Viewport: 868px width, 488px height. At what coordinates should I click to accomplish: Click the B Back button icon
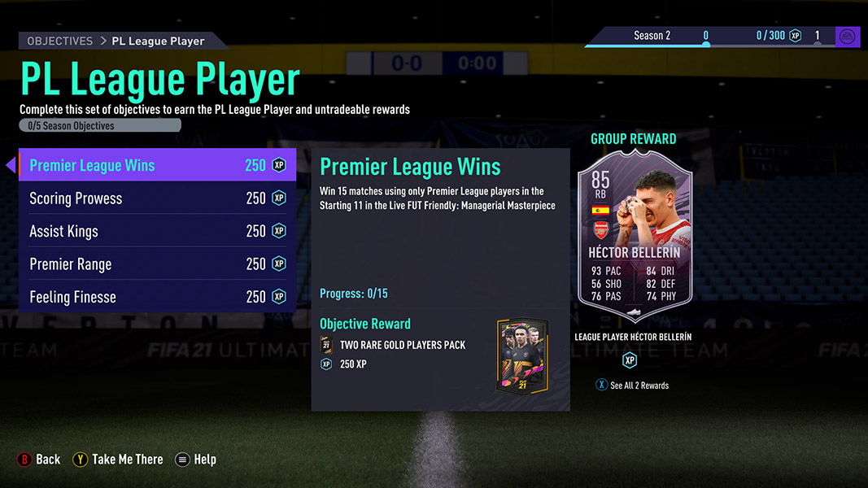pyautogui.click(x=24, y=460)
